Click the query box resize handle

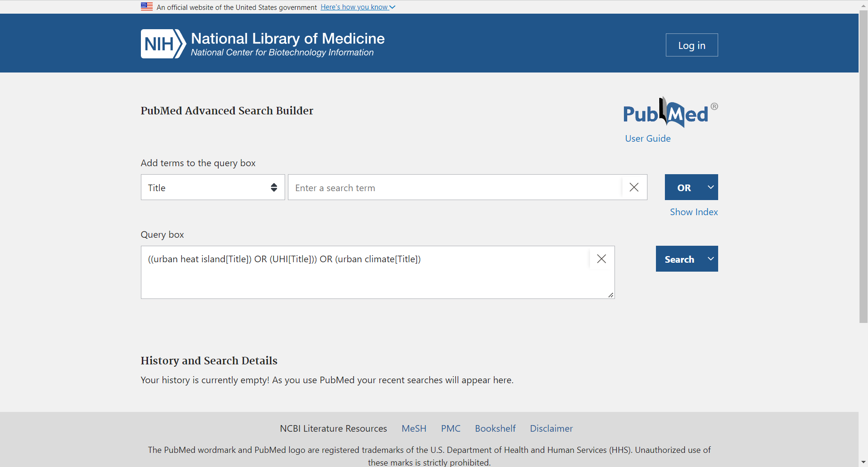[611, 295]
